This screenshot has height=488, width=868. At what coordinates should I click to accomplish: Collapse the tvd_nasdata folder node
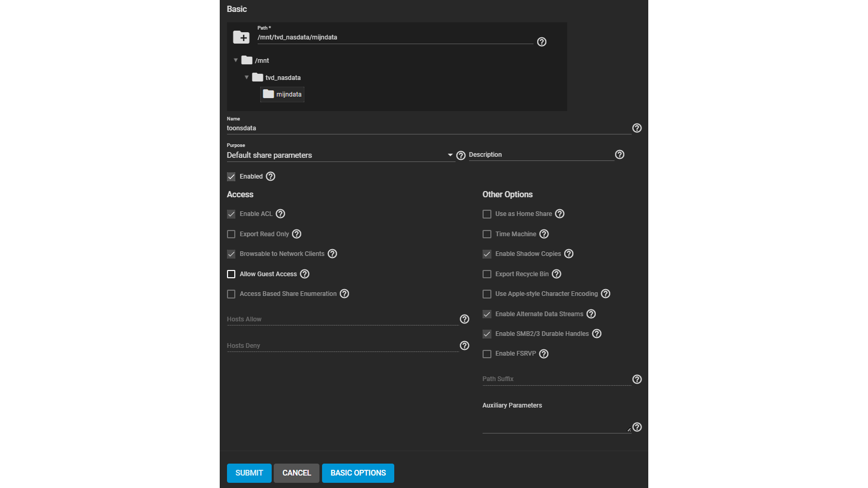pos(247,77)
